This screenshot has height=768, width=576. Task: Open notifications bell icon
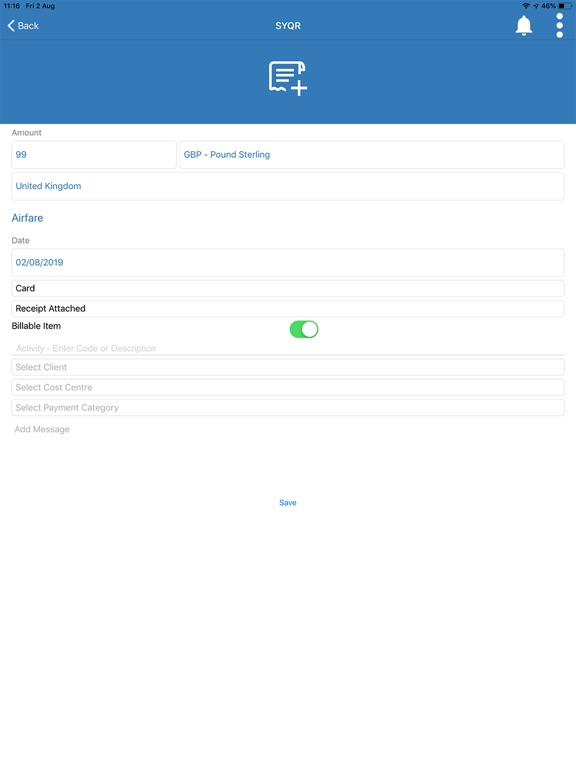[x=524, y=25]
